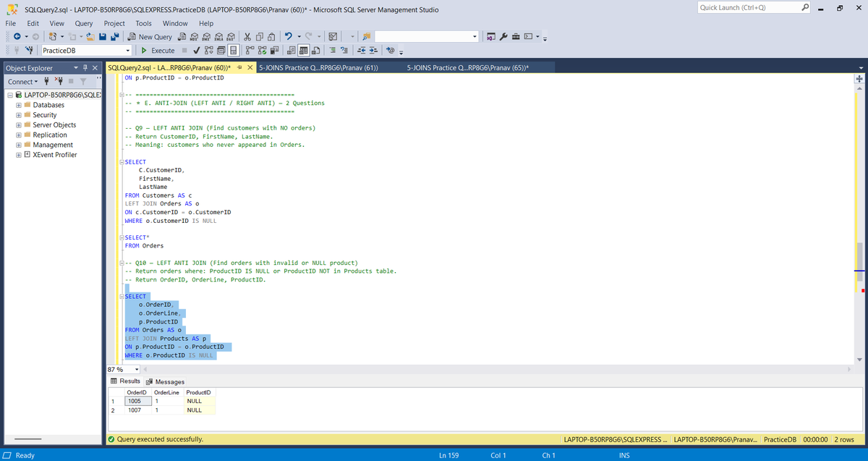
Task: Open a Database Engine Query with the toolbar icon
Action: pos(183,37)
